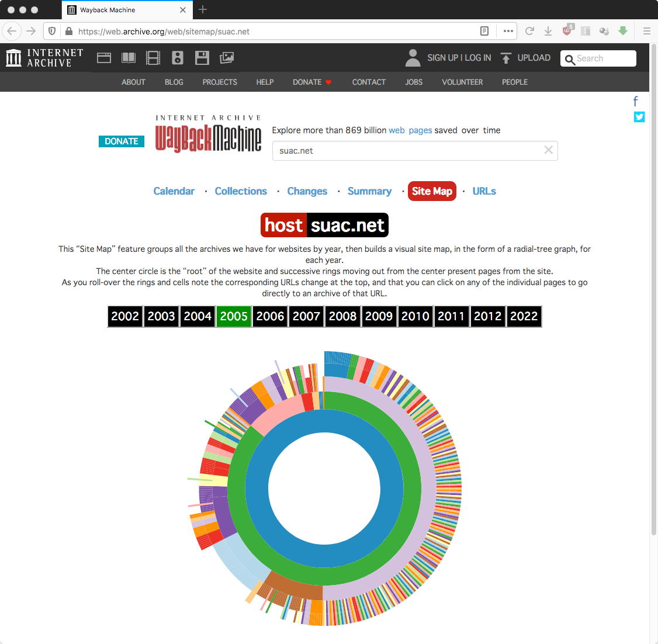Click the magnifier in Search box
The width and height of the screenshot is (658, 644).
[569, 59]
